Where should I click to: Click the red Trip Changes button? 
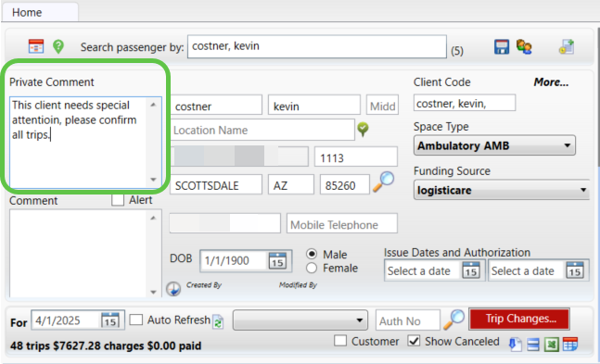[x=519, y=319]
